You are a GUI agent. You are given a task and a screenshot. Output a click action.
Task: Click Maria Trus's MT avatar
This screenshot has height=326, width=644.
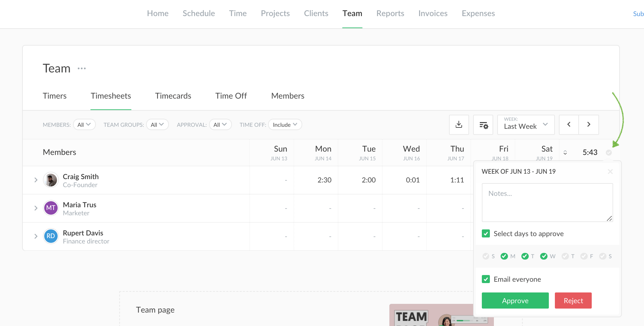tap(51, 208)
